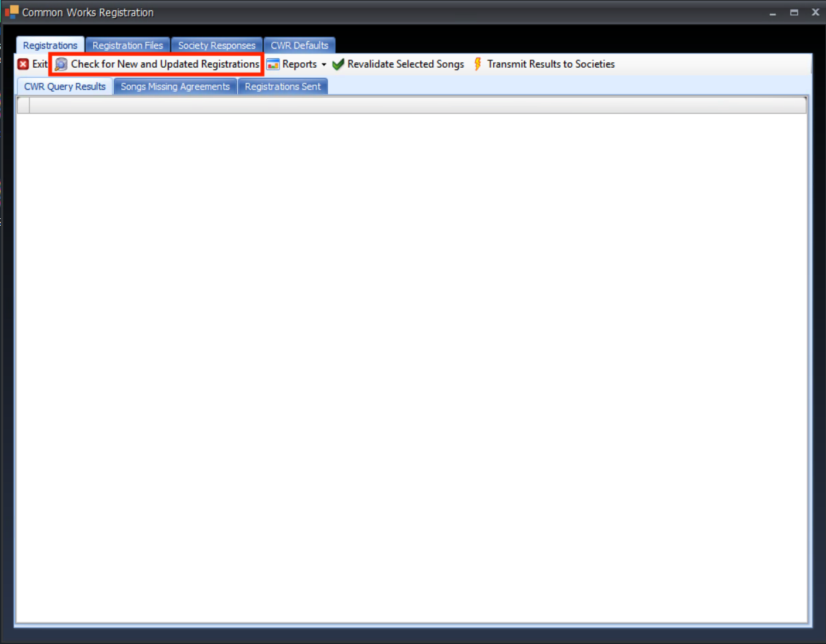Show the Songs Missing Agreements sub-tab
This screenshot has height=644, width=826.
tap(175, 86)
